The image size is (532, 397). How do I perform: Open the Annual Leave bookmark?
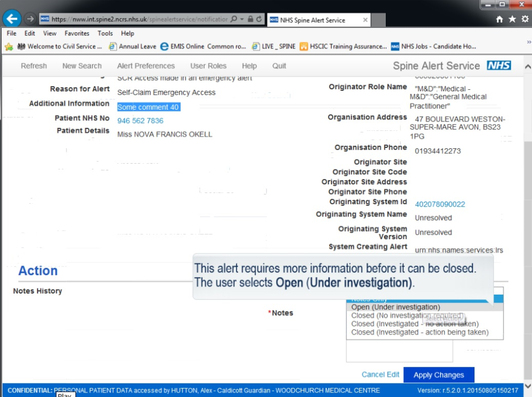pos(132,46)
